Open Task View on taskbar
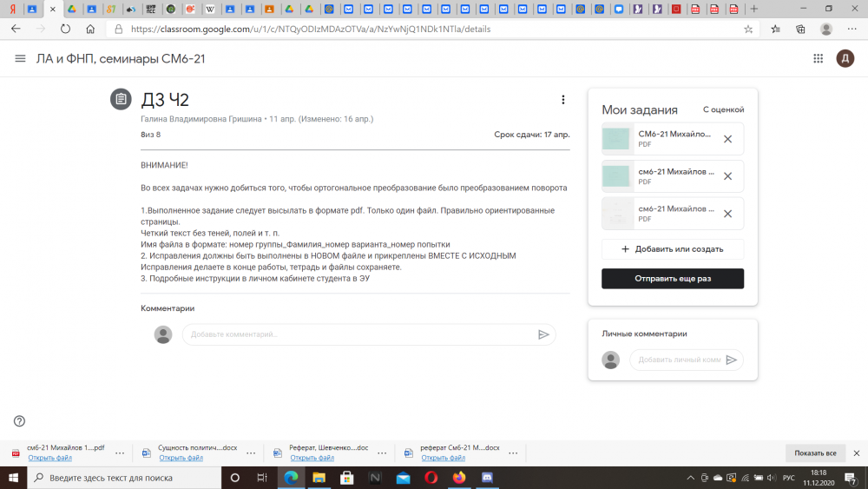The image size is (868, 489). point(262,478)
